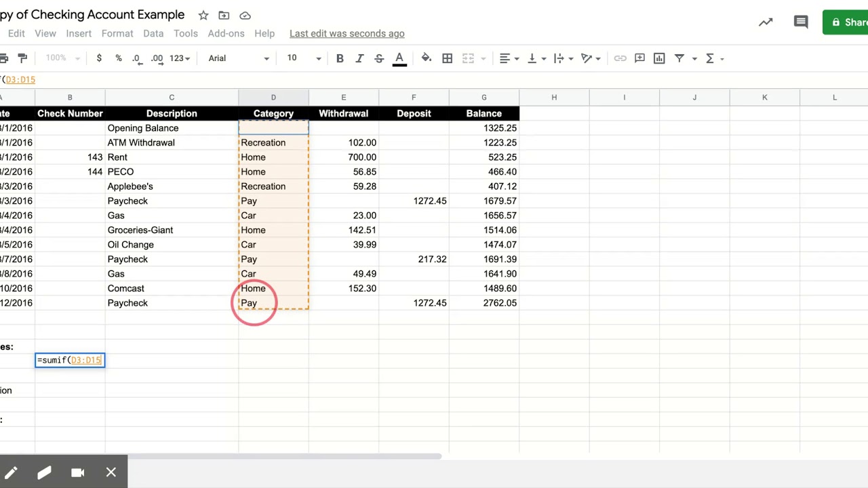This screenshot has width=868, height=488.
Task: Select the 'Groceries-Giant' cell
Action: 172,230
